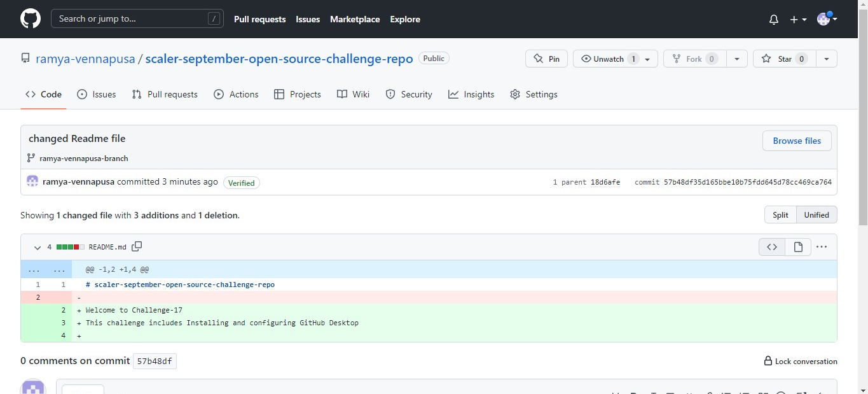The image size is (868, 394).
Task: Lock the conversation on this commit
Action: pyautogui.click(x=801, y=361)
